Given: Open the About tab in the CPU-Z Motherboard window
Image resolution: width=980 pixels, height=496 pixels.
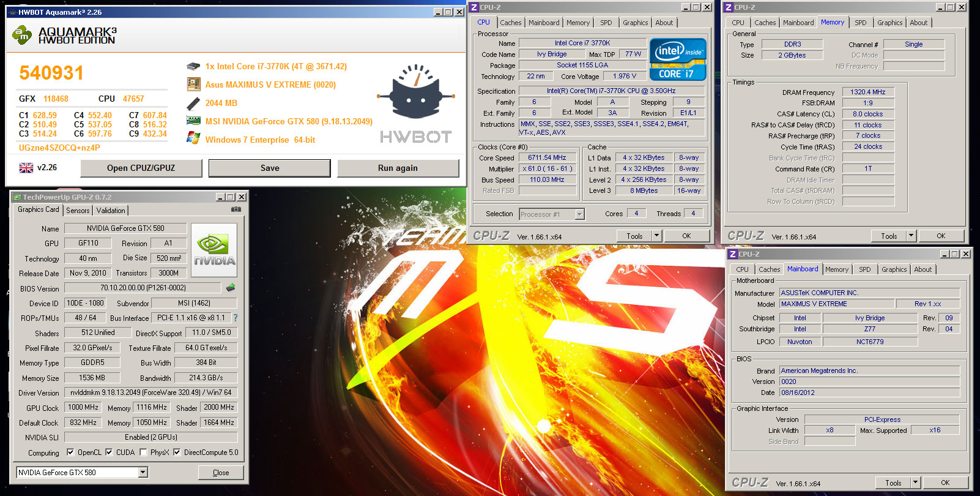Looking at the screenshot, I should click(923, 269).
